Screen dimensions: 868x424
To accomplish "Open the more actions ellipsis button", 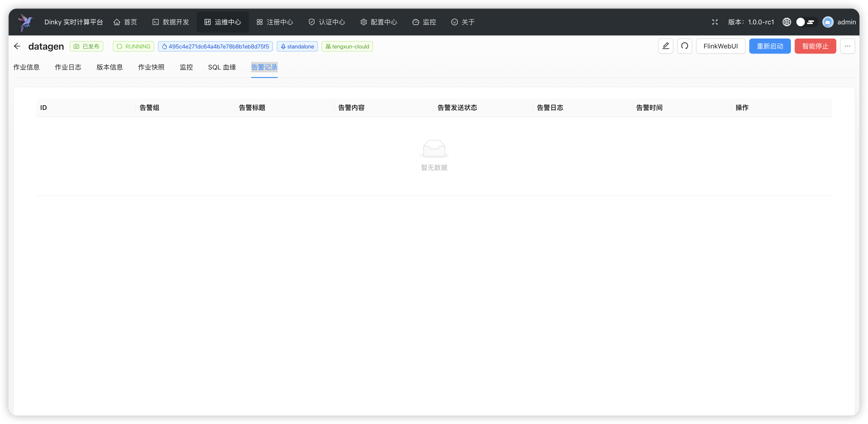I will click(x=847, y=46).
